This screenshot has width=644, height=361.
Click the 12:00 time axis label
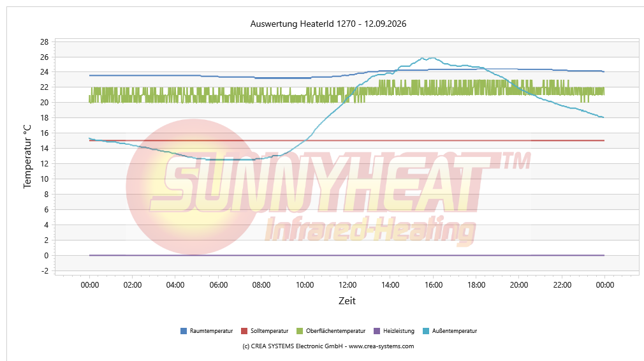348,285
